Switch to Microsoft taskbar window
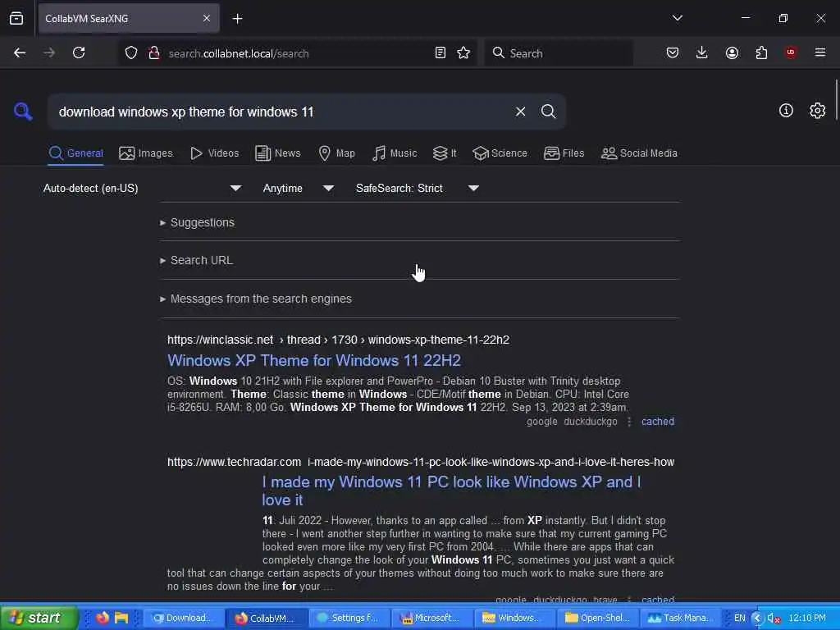The height and width of the screenshot is (630, 840). pyautogui.click(x=431, y=618)
